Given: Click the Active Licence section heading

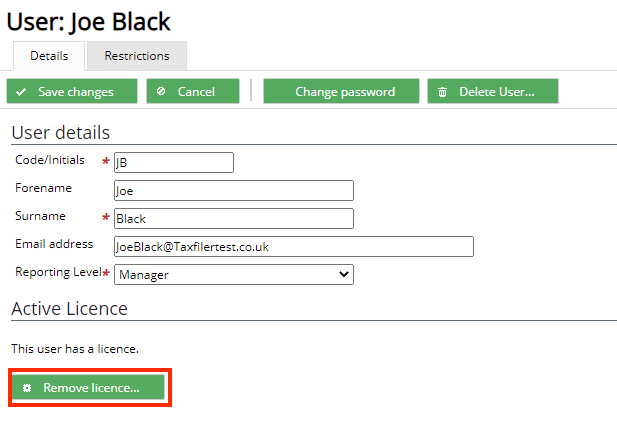Looking at the screenshot, I should 70,309.
